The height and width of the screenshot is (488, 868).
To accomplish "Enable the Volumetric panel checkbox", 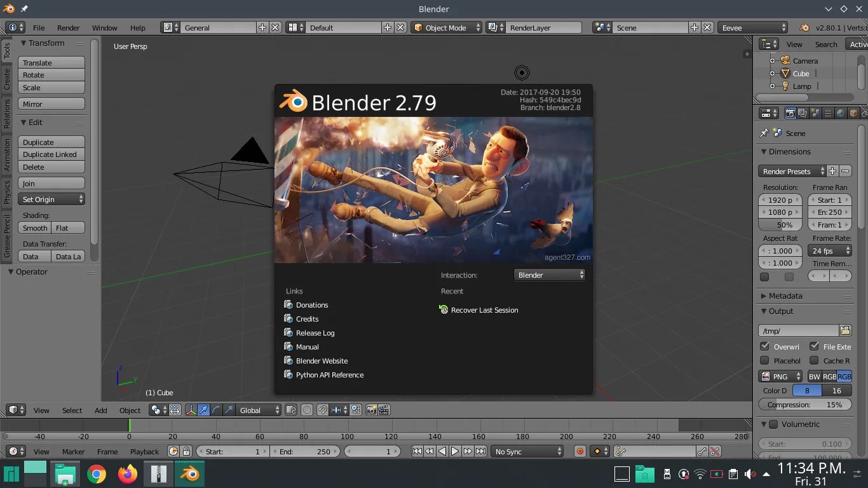I will [773, 424].
